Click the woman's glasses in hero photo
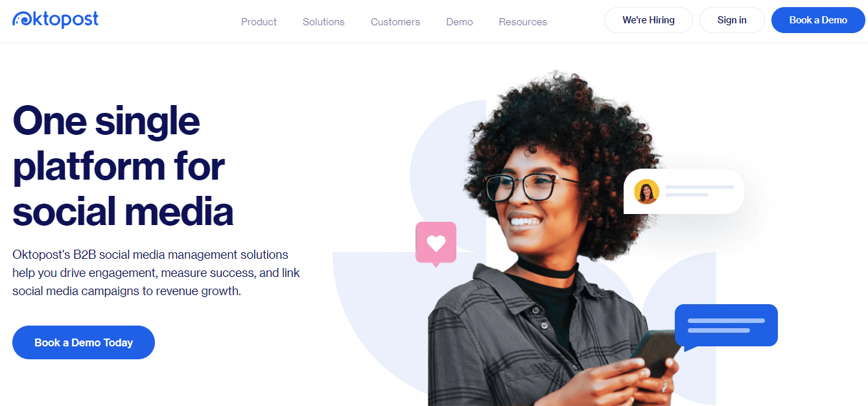 [x=528, y=186]
